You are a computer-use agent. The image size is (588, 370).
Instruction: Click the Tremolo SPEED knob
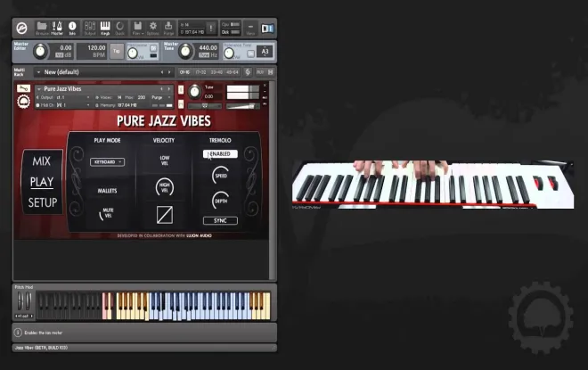click(221, 176)
